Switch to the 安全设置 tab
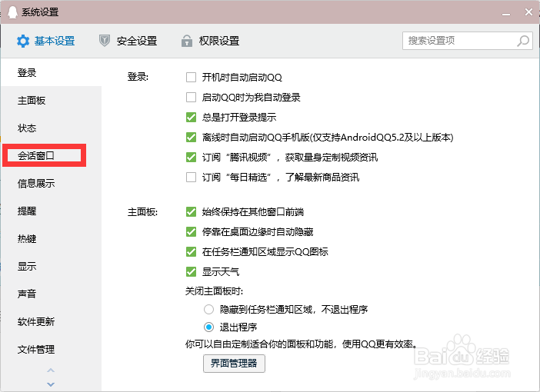This screenshot has height=392, width=540. [x=128, y=41]
